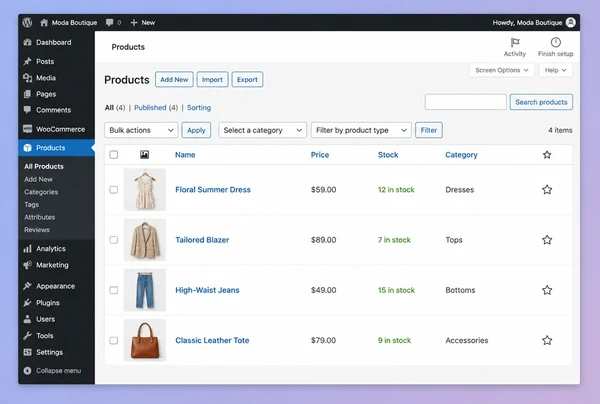
Task: Open the Finish setup clock icon
Action: (x=555, y=47)
